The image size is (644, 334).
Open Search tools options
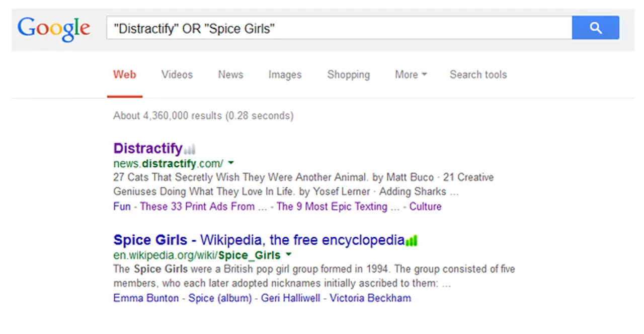478,75
